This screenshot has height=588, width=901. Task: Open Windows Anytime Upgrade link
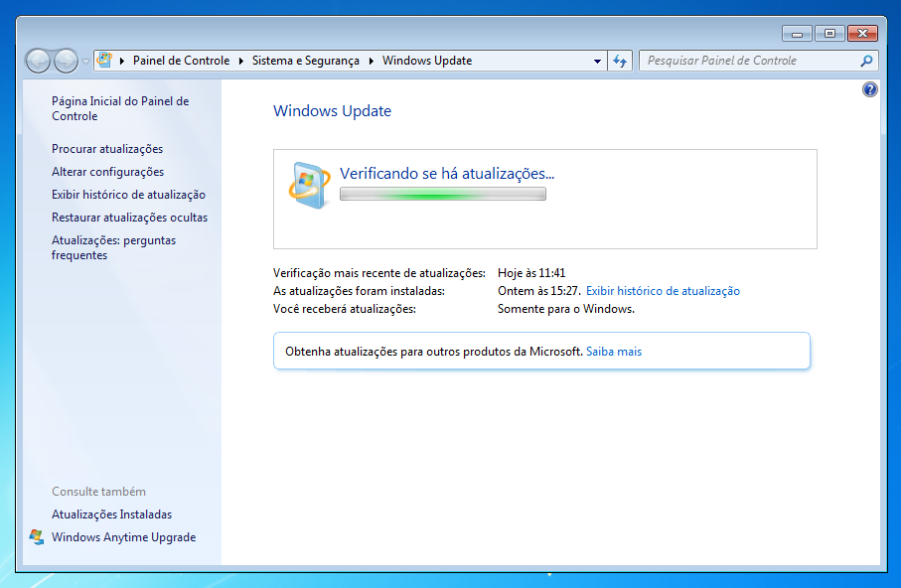[123, 537]
